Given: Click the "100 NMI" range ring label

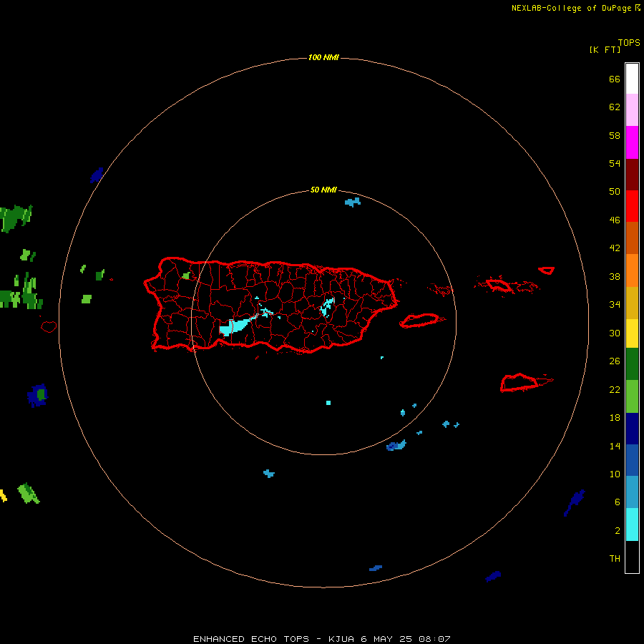Looking at the screenshot, I should tap(323, 57).
